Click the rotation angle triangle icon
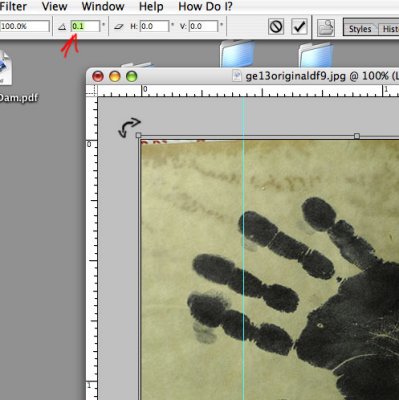 (62, 27)
